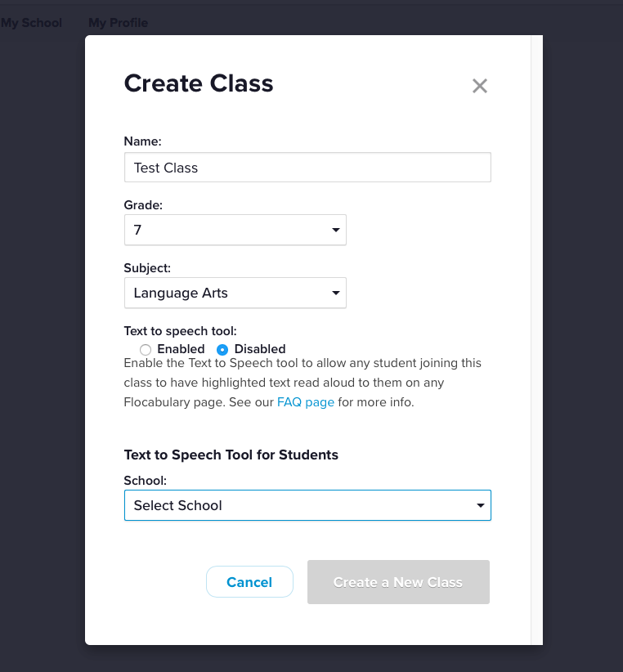Viewport: 623px width, 672px height.
Task: Click the Enabled label text
Action: [x=181, y=349]
